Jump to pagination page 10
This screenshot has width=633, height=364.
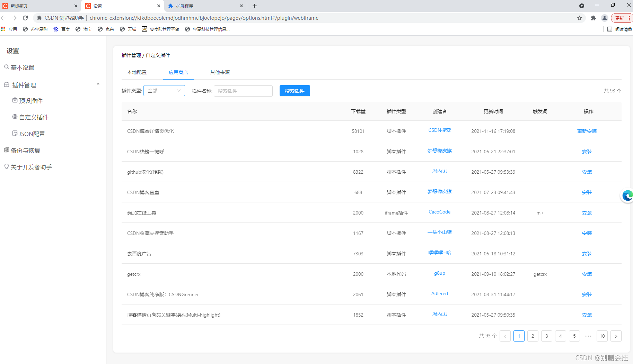[x=602, y=336]
